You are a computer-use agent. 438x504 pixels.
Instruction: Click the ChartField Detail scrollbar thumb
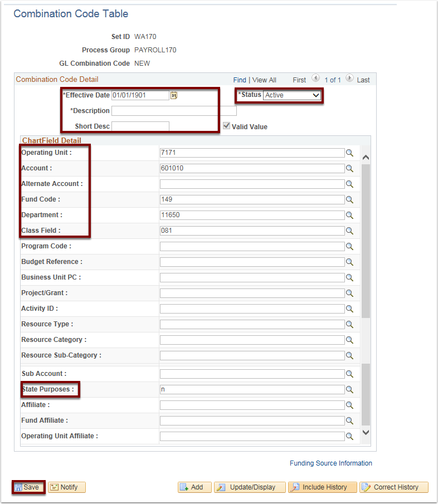coord(366,241)
